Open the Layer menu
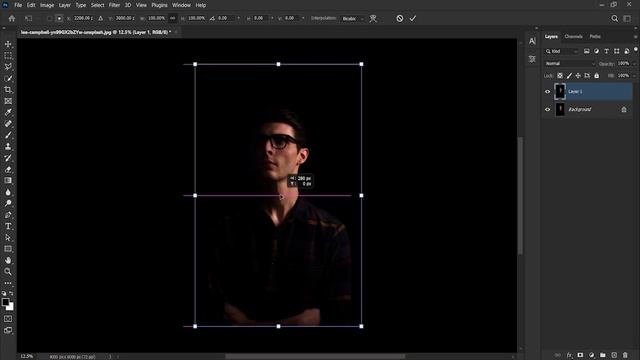 click(64, 5)
